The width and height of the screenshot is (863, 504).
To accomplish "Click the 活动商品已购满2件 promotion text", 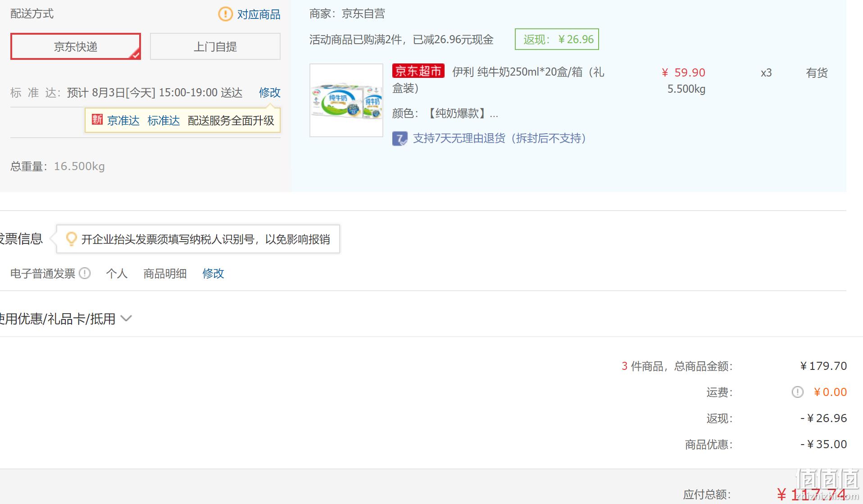I will (401, 40).
